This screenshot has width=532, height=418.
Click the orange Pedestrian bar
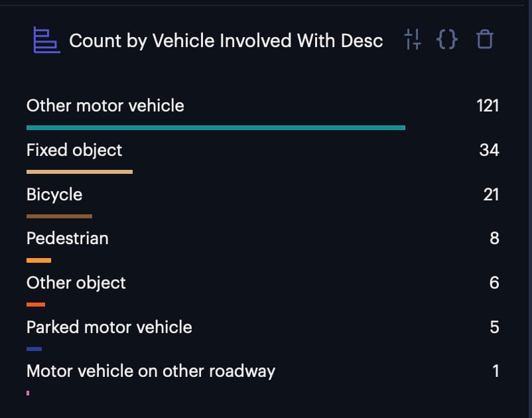(x=38, y=260)
